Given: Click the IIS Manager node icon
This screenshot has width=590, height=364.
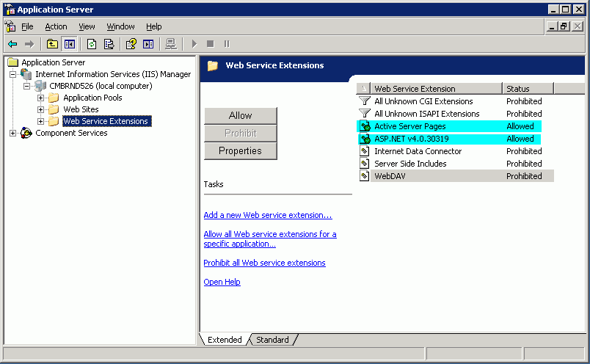Looking at the screenshot, I should click(26, 74).
